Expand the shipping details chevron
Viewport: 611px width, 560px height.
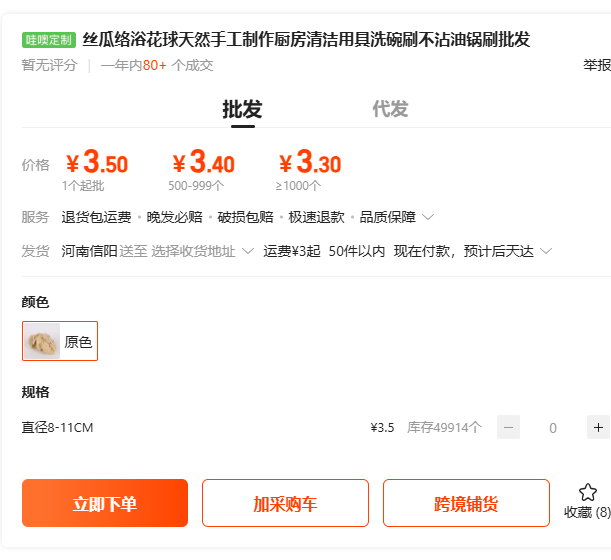pos(546,251)
